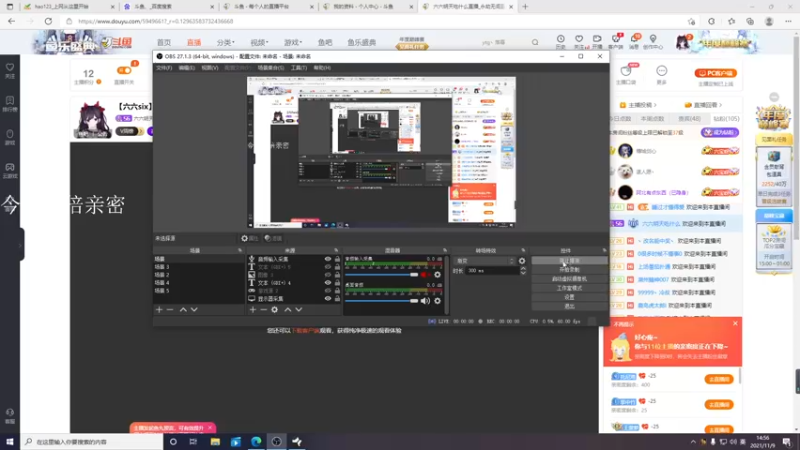This screenshot has width=800, height=450.
Task: Open 桌面音频 mixer channel settings gear
Action: (437, 301)
